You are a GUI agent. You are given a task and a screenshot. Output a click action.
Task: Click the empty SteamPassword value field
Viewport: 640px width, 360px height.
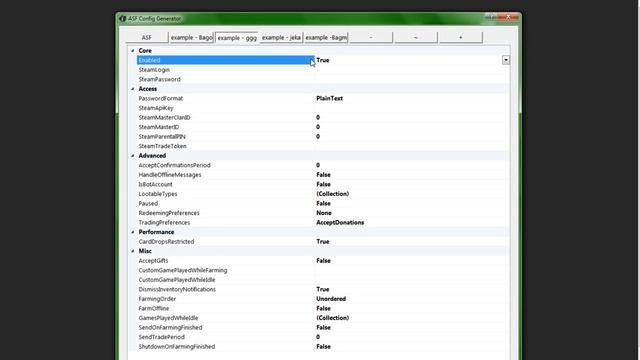(x=412, y=79)
